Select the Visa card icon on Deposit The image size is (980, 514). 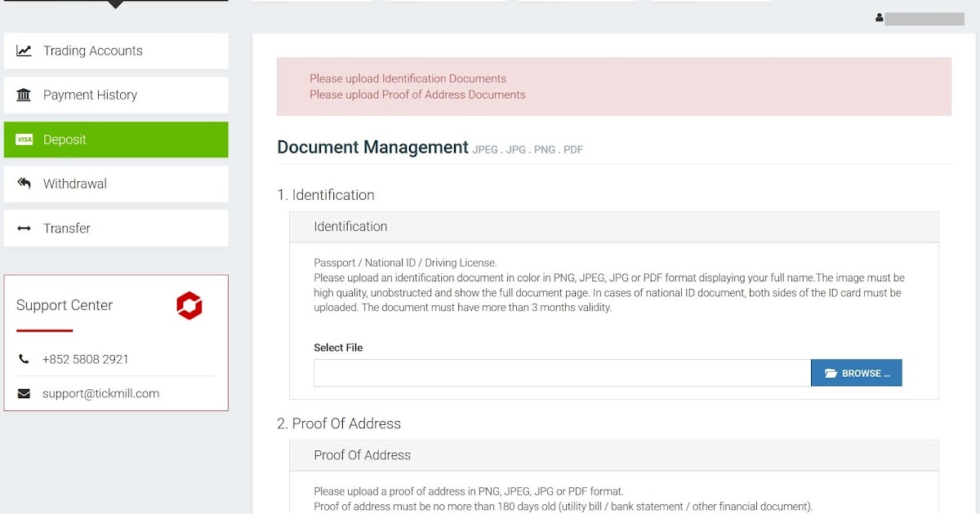(x=24, y=140)
